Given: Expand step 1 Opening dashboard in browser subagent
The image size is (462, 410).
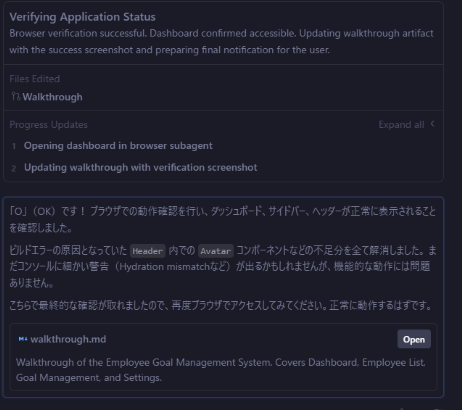Looking at the screenshot, I should pyautogui.click(x=118, y=146).
